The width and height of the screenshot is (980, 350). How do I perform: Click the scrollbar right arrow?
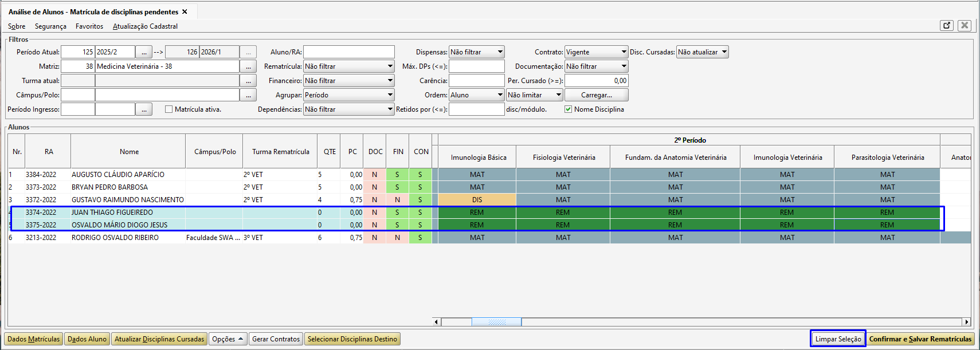click(x=967, y=322)
